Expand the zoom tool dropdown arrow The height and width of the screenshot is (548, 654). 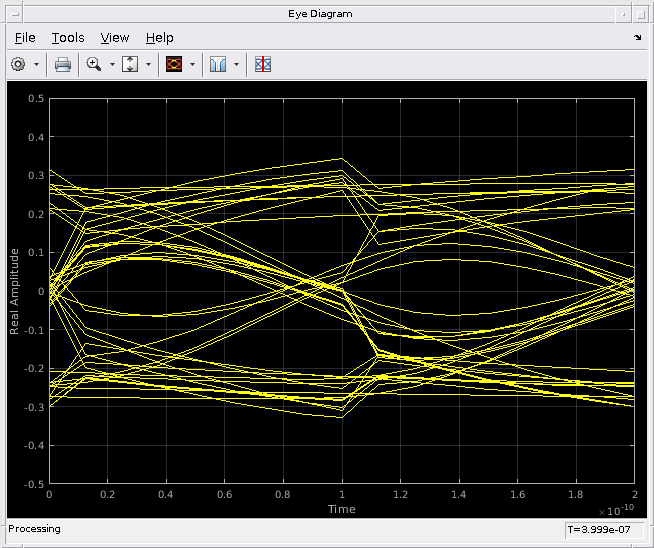click(x=112, y=64)
